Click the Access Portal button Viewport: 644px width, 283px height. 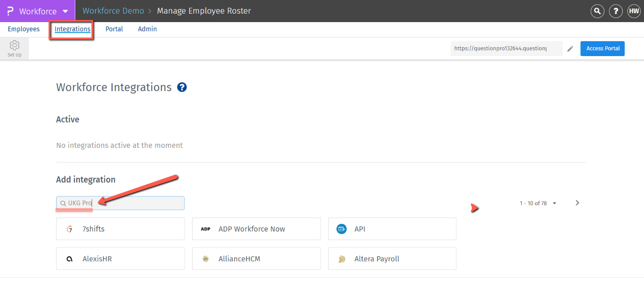(602, 48)
